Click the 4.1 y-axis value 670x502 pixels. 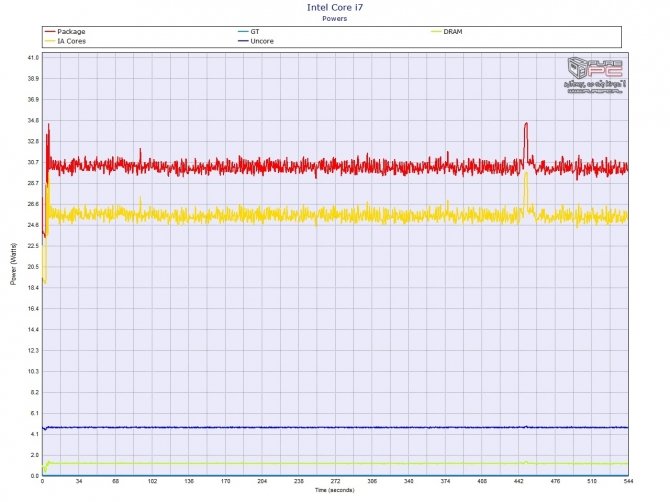35,434
